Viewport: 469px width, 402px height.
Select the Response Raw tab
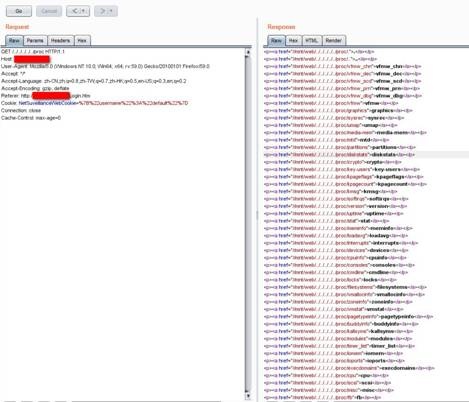click(x=276, y=40)
